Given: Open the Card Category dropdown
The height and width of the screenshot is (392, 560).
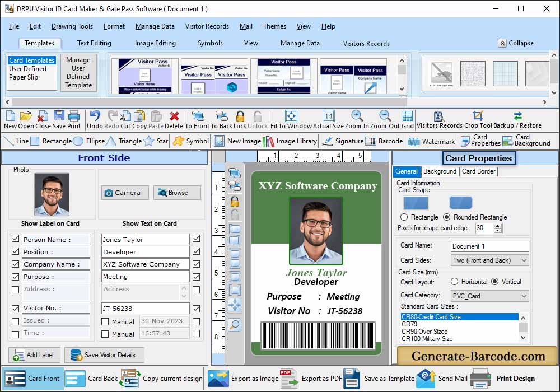Looking at the screenshot, I should pos(489,296).
